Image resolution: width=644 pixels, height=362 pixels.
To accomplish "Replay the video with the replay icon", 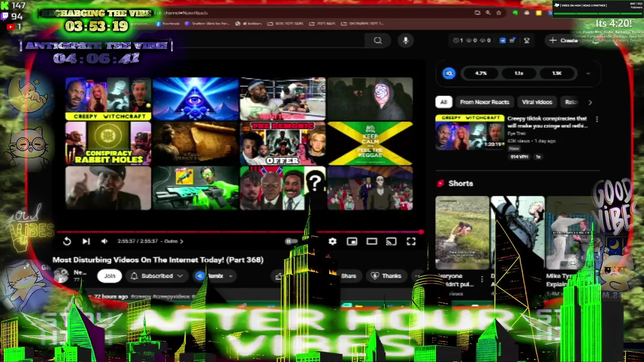I will tap(67, 241).
